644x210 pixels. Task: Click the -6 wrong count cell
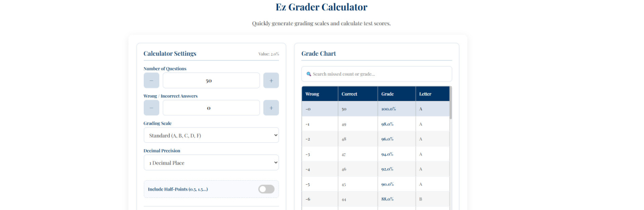click(320, 199)
